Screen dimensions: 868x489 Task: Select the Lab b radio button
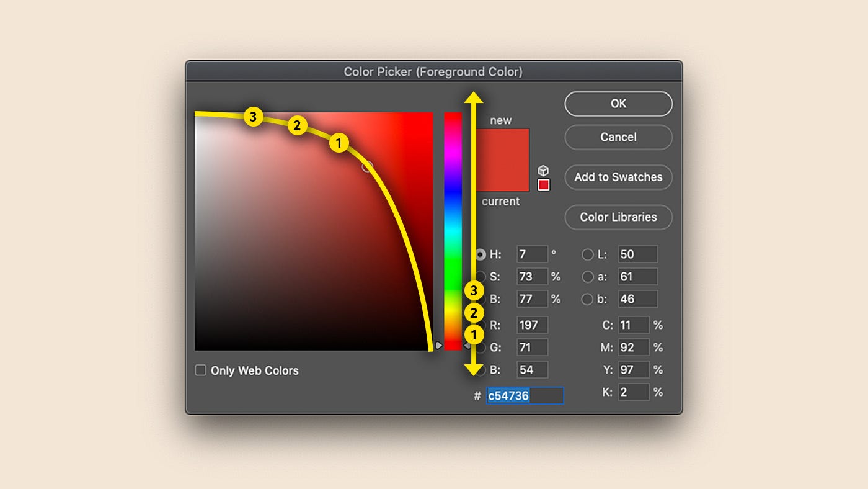[x=587, y=299]
